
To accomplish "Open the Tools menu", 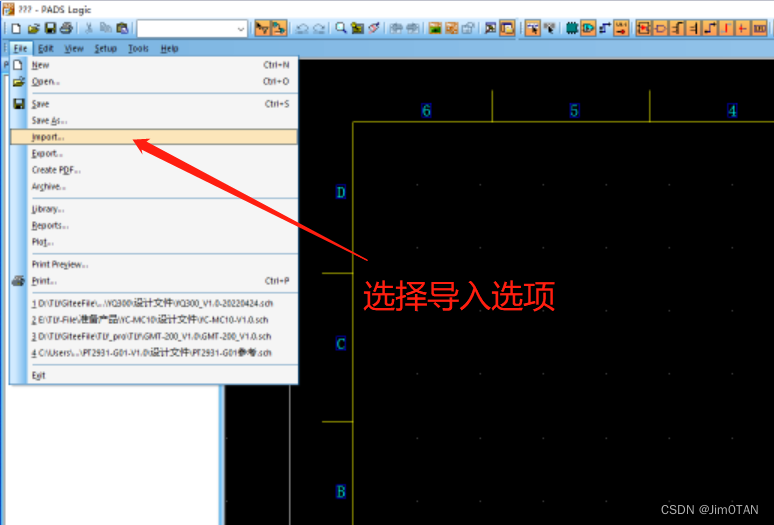I will point(138,48).
